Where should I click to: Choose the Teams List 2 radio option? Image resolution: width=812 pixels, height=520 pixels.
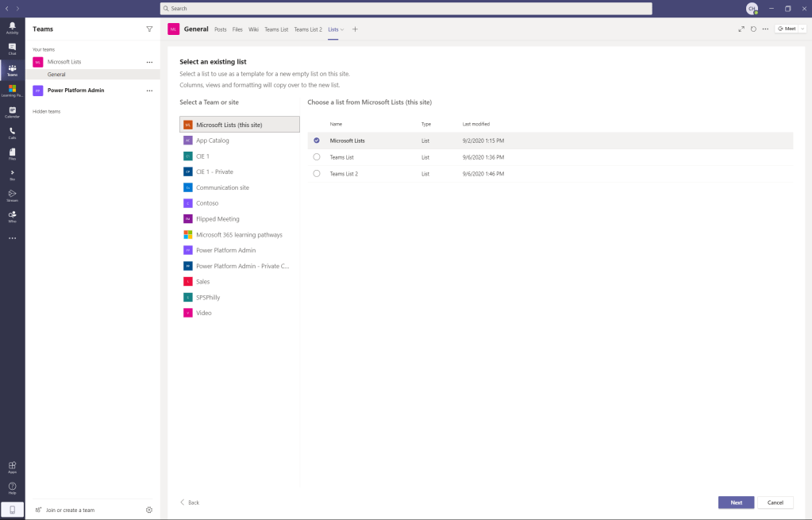coord(317,173)
